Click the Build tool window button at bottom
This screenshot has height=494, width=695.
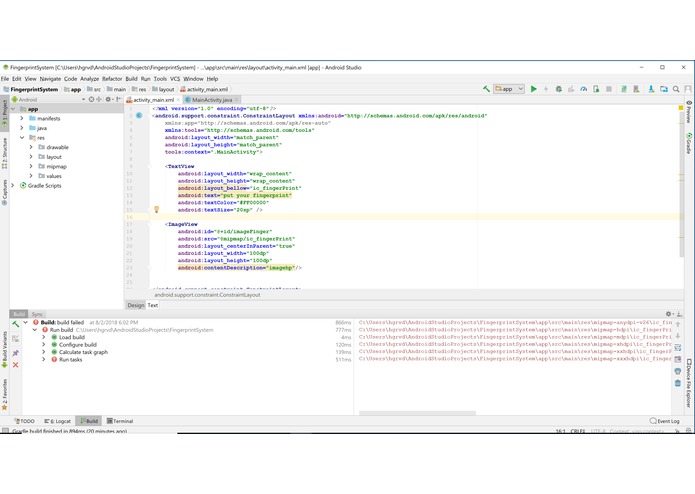[89, 421]
